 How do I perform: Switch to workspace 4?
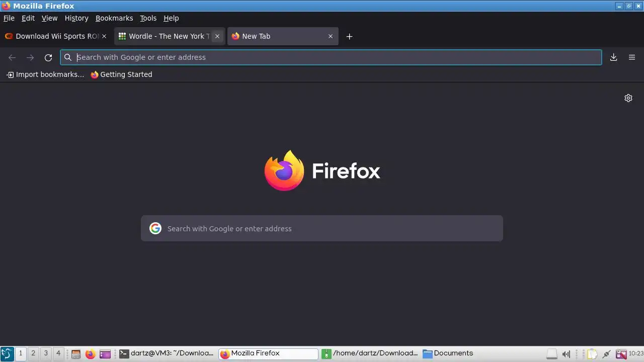point(58,353)
